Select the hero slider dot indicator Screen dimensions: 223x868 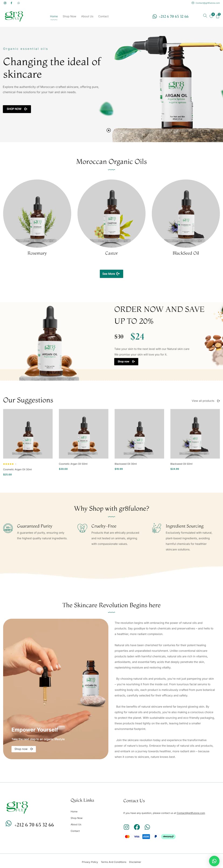109,130
